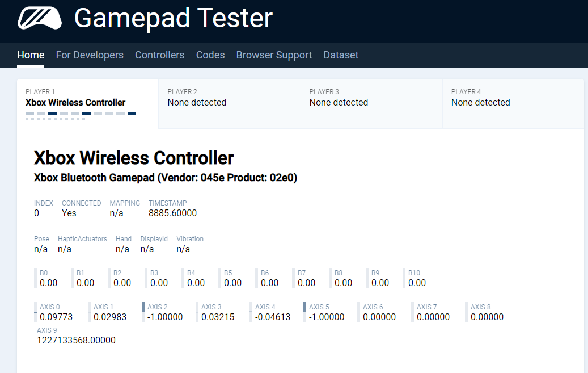This screenshot has height=373, width=588.
Task: Click the B2 button value 0.00
Action: point(122,283)
